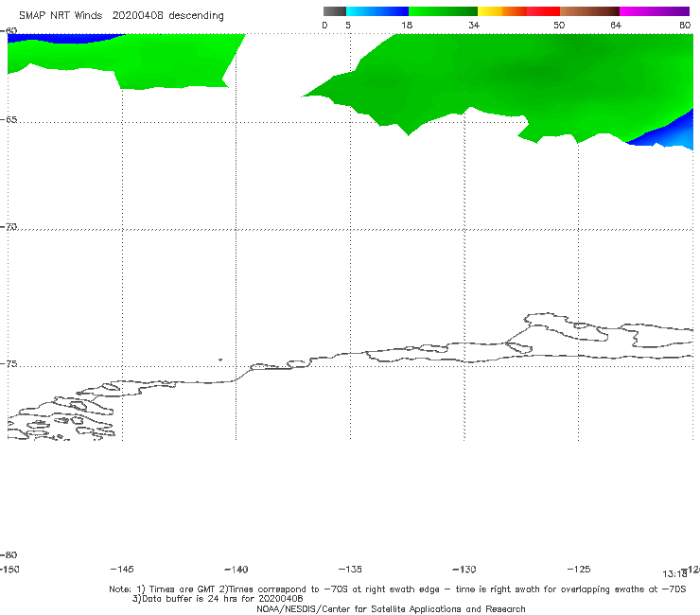This screenshot has height=615, width=700.
Task: Click the brown segment of the color bar
Action: [x=589, y=11]
